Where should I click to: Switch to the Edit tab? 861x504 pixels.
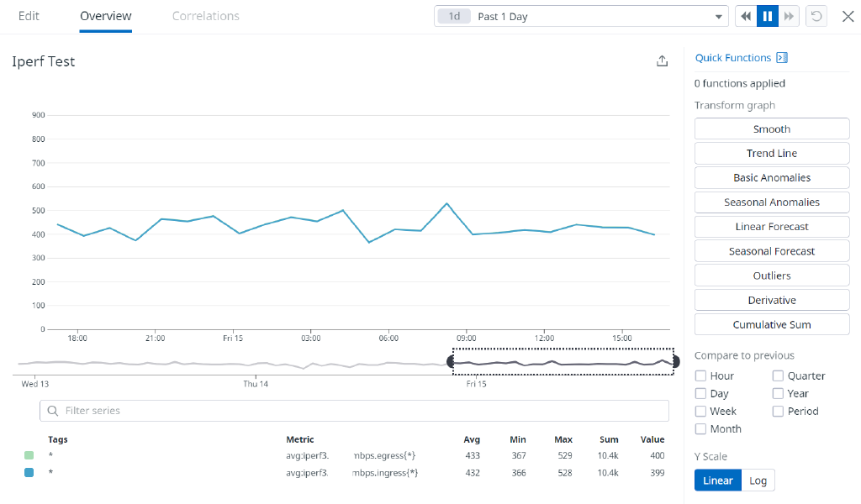click(29, 16)
